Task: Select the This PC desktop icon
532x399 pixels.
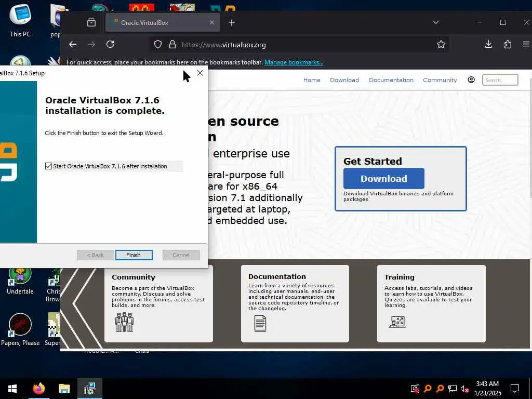Action: click(20, 20)
